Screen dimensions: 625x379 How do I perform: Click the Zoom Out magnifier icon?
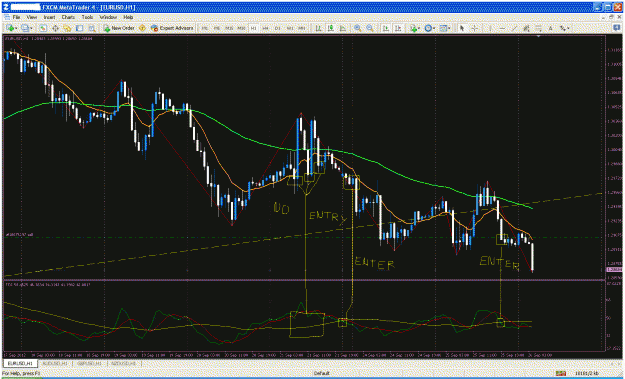click(370, 28)
